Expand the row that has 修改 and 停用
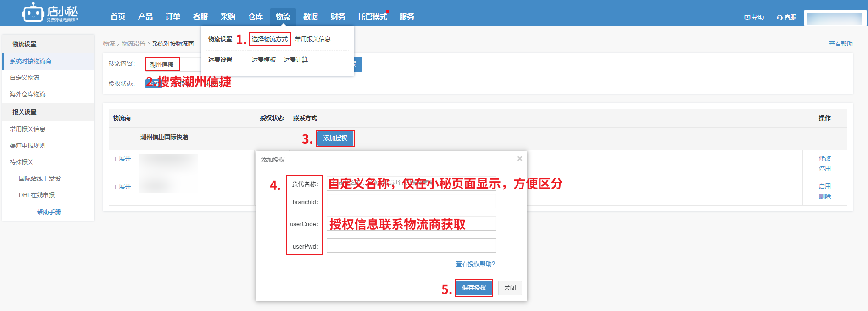 pyautogui.click(x=122, y=159)
